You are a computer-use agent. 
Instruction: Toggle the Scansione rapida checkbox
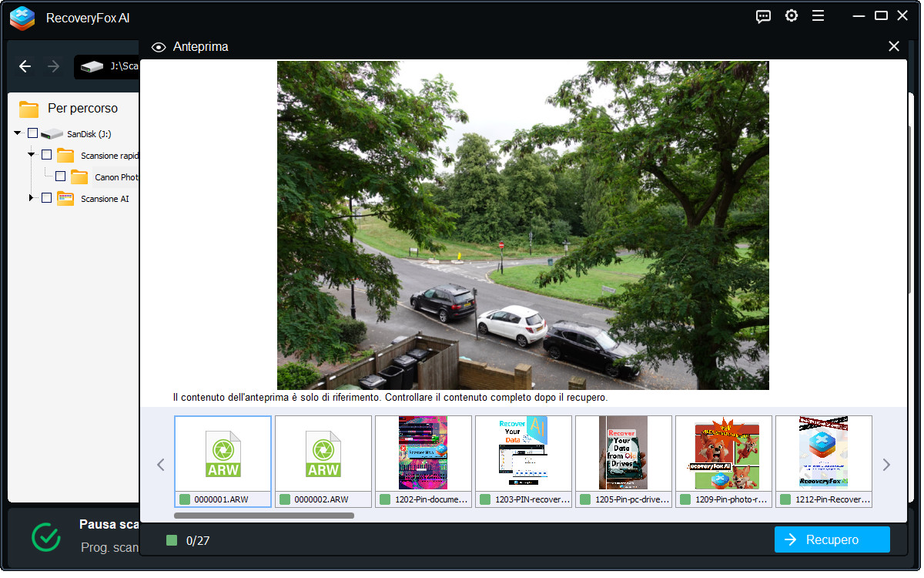click(x=46, y=155)
